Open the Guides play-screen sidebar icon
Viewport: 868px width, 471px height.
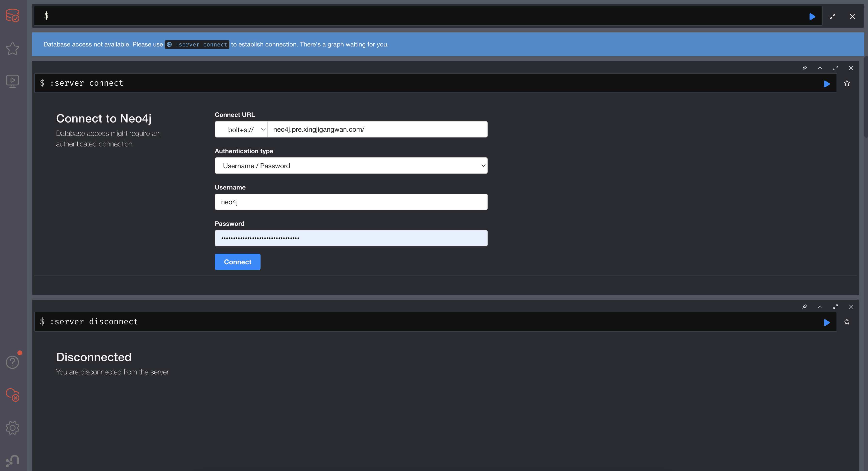13,81
